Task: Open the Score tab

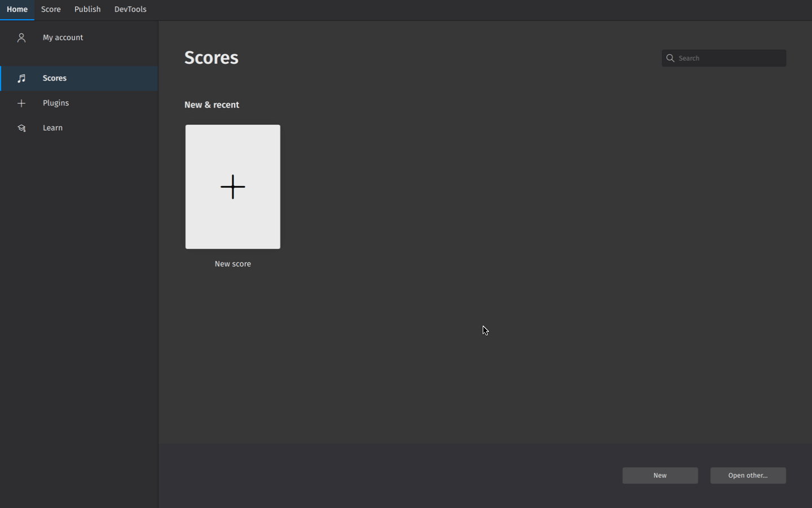Action: (x=51, y=9)
